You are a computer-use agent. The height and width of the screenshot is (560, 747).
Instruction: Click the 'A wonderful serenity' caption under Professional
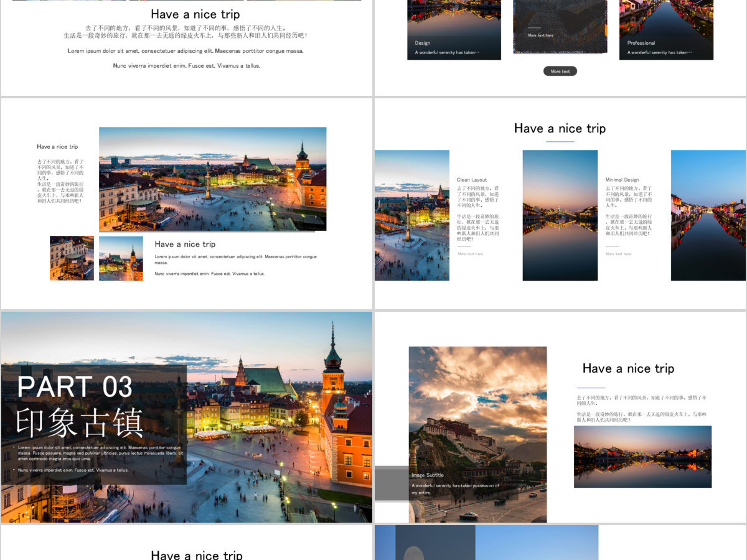click(x=660, y=52)
